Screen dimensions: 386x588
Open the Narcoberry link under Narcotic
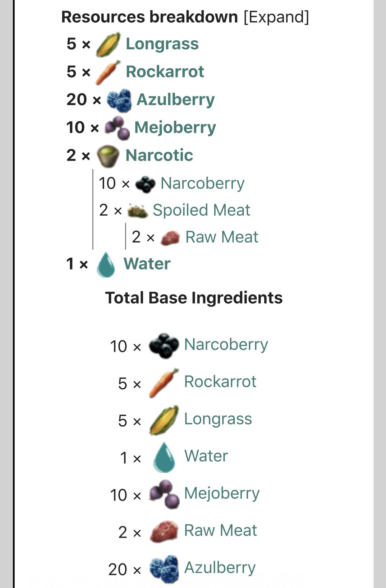point(202,183)
